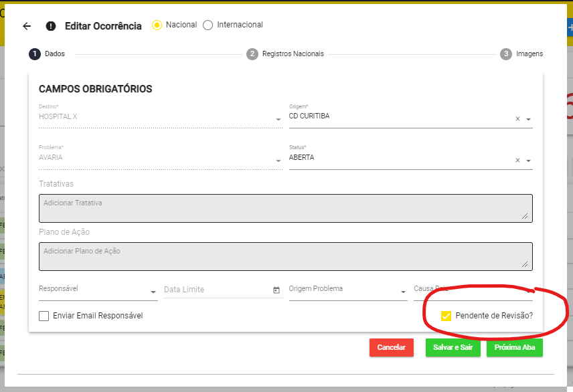This screenshot has height=392, width=573.
Task: Expand the Status dropdown arrow
Action: tap(528, 161)
